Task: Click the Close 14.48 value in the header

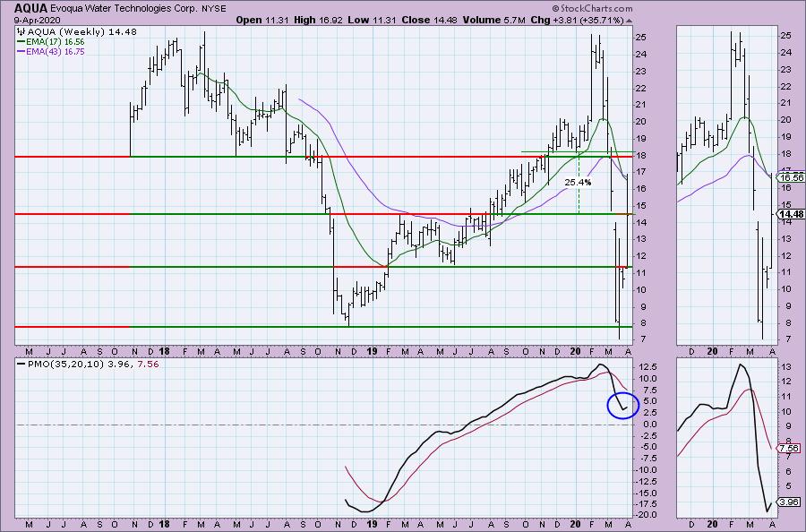Action: [x=430, y=20]
